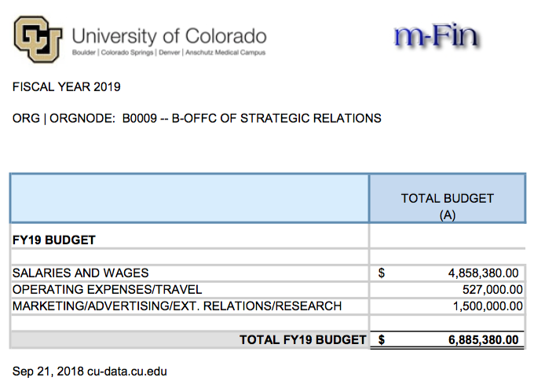Click the 1,500,000.00 marketing amount
Viewport: 545px width, 392px height.
point(487,306)
